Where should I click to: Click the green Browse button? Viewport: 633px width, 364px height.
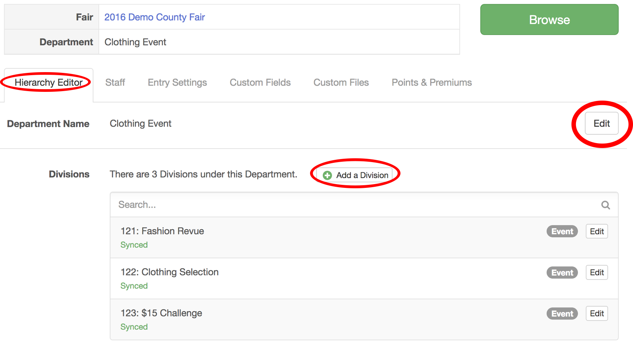click(549, 20)
